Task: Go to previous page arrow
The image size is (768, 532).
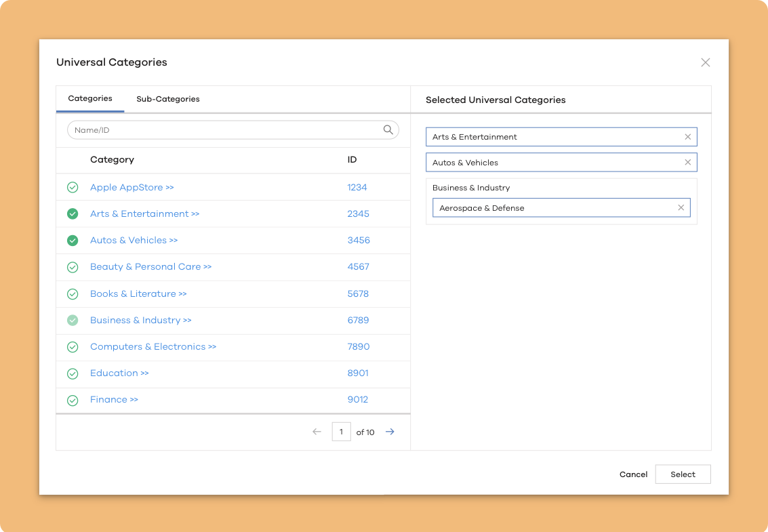Action: coord(317,432)
